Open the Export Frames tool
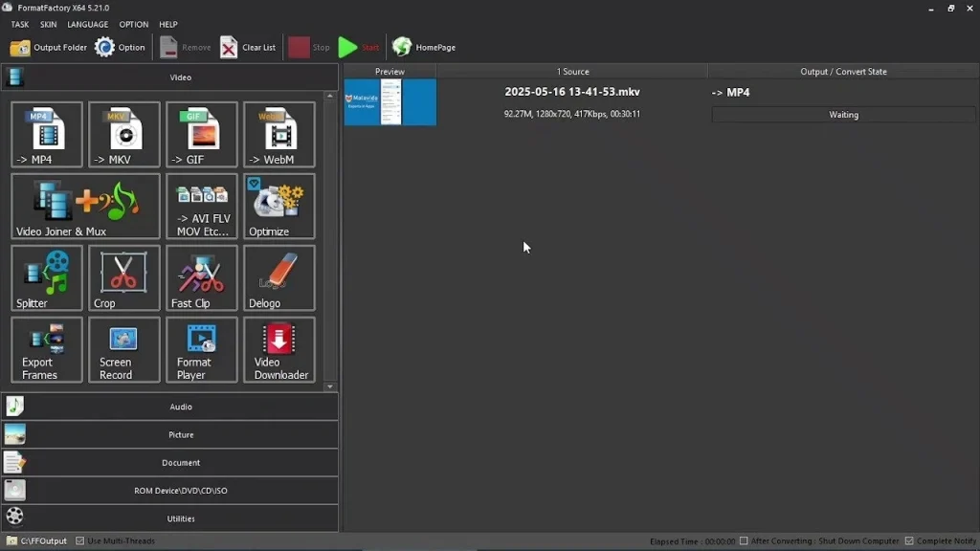The height and width of the screenshot is (551, 980). [46, 349]
